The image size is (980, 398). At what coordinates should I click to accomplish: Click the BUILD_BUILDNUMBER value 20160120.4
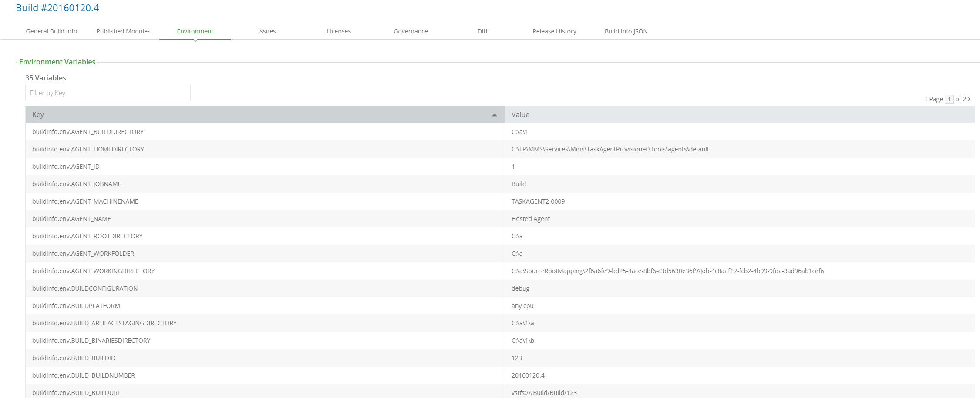[528, 375]
